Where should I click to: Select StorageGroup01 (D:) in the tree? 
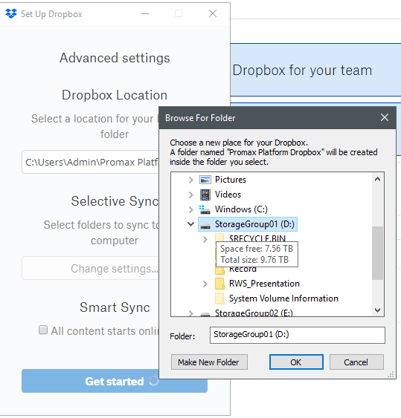pyautogui.click(x=255, y=224)
